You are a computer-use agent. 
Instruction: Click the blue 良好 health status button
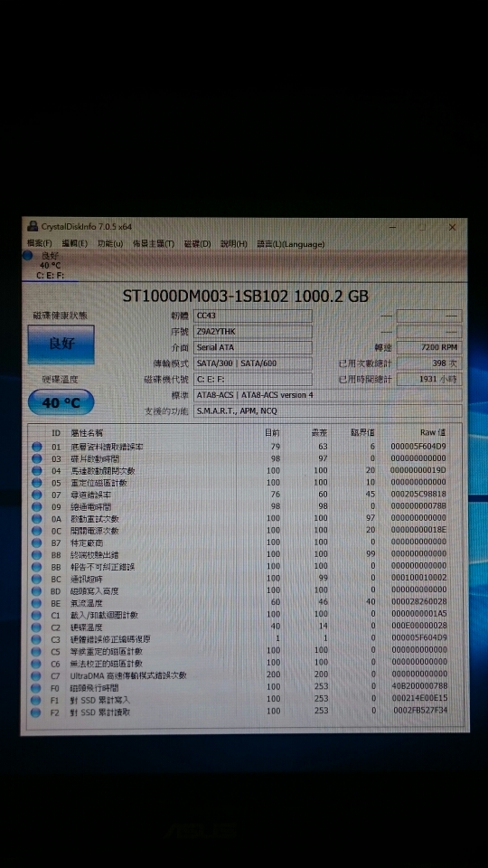[61, 344]
